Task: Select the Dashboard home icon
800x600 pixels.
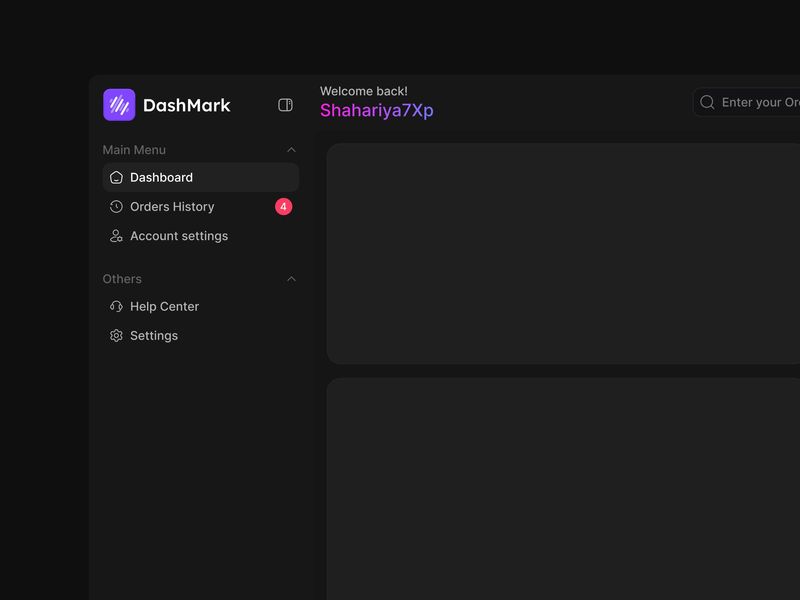Action: [x=116, y=177]
